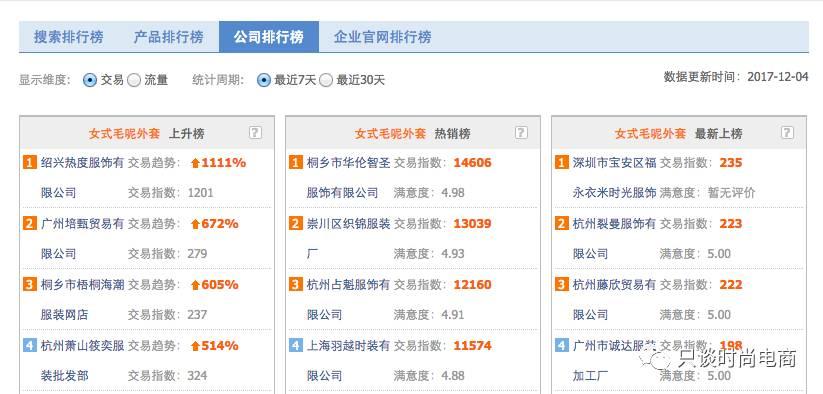Choose the 最近30天 statistics period
823x394 pixels.
326,80
